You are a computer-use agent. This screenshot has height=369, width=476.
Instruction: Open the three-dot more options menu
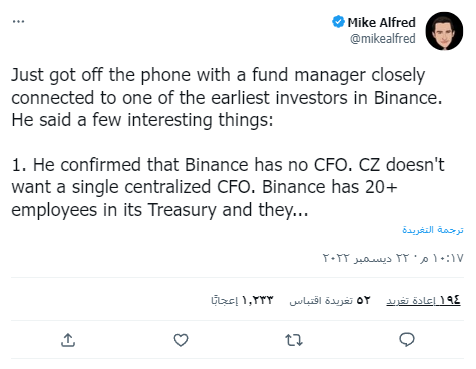[x=18, y=22]
